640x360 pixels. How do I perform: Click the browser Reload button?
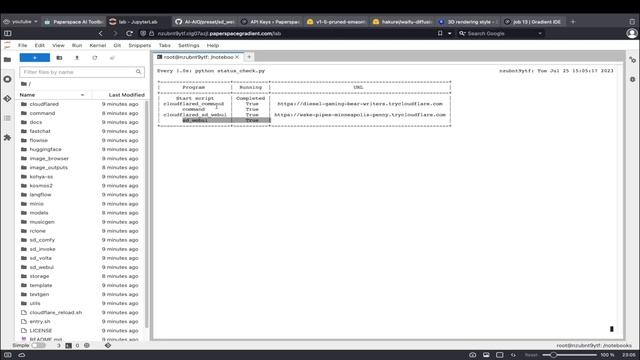click(129, 33)
